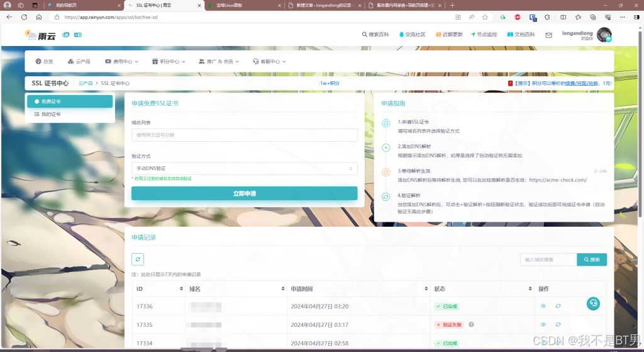
Task: View details of record 17335 with eye icon
Action: pos(543,324)
